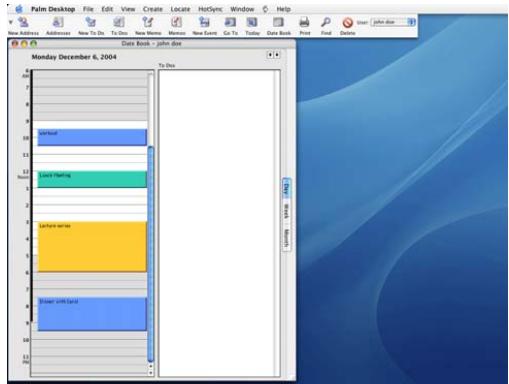Click the Print toolbar icon

(x=304, y=23)
